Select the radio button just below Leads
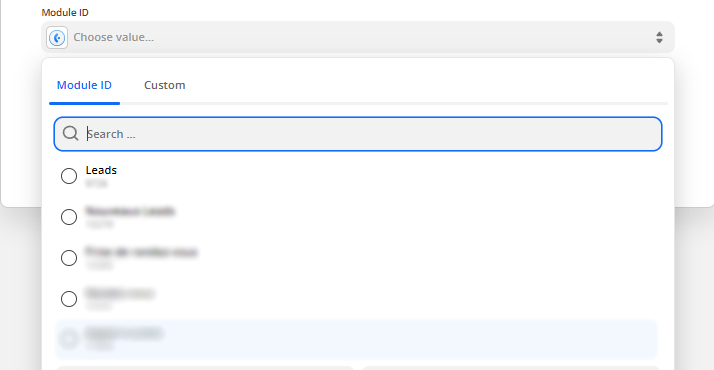 click(x=69, y=217)
